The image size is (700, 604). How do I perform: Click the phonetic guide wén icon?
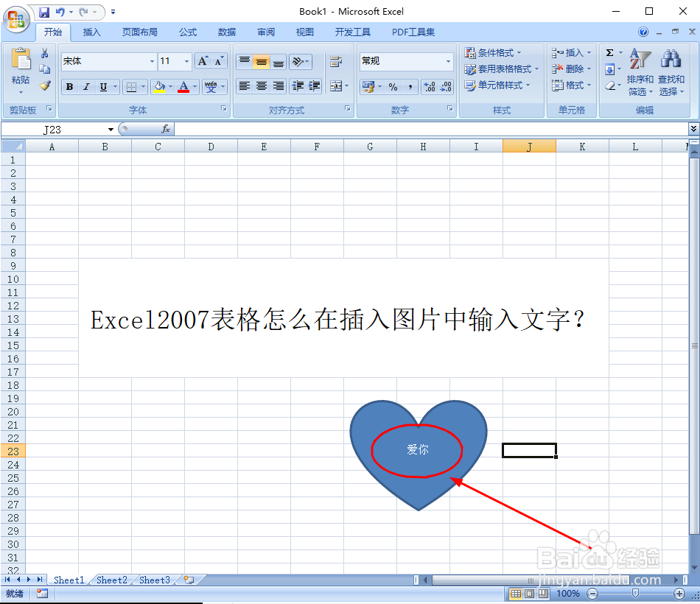(211, 87)
